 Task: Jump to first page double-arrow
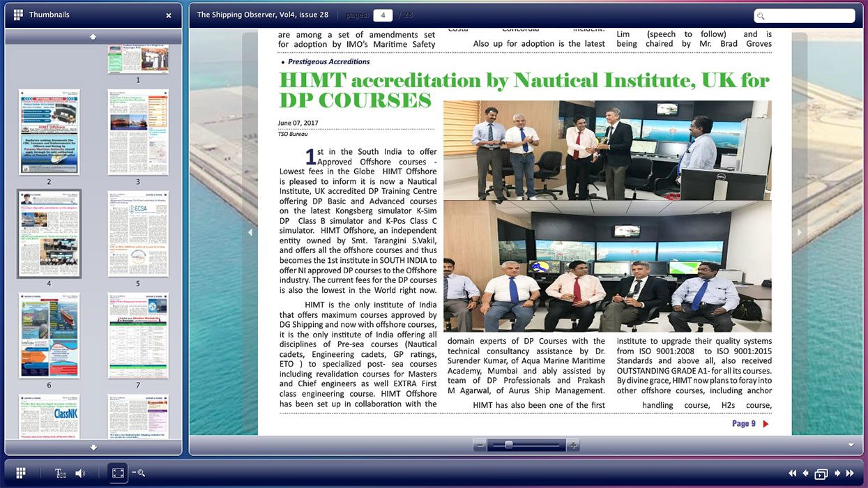[x=793, y=473]
